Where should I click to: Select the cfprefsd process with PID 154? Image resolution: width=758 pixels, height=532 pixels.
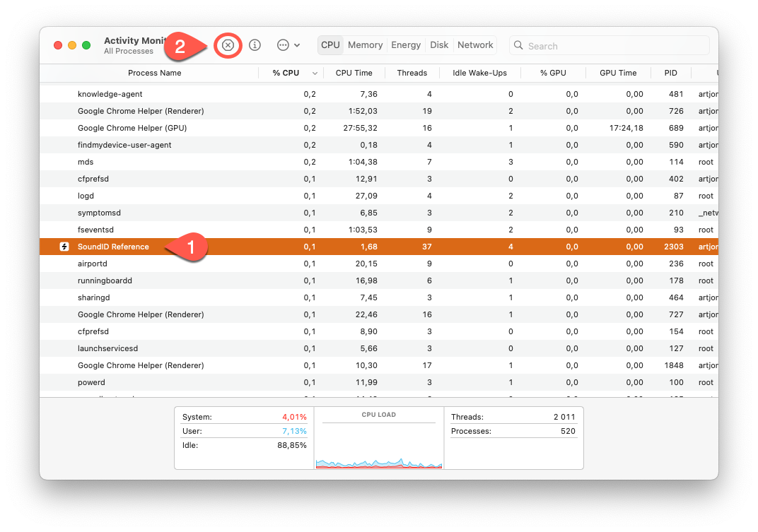coord(379,331)
